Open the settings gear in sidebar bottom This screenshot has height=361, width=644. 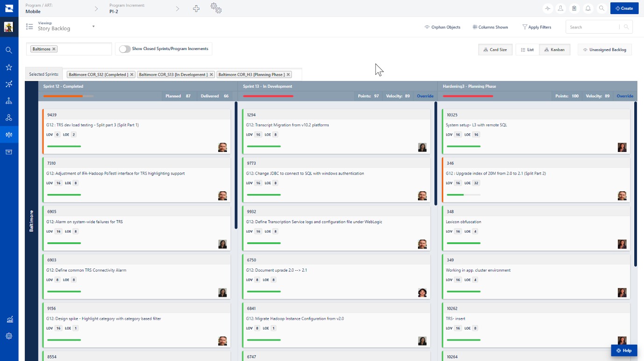[8, 336]
